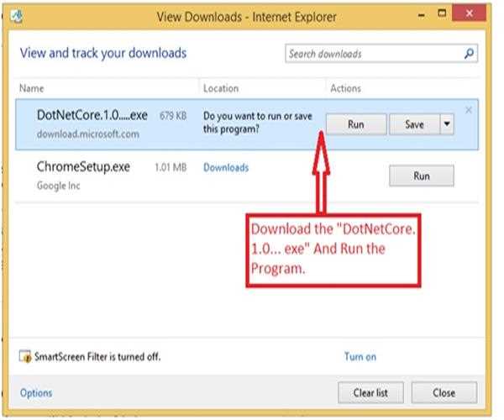
Task: Turn on the SmartScreen Filter
Action: point(360,357)
